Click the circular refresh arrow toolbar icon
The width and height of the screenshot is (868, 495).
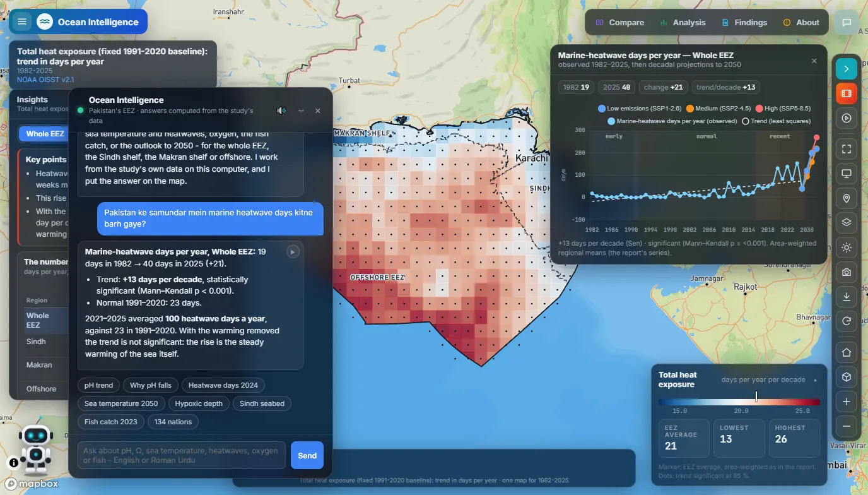tap(847, 321)
